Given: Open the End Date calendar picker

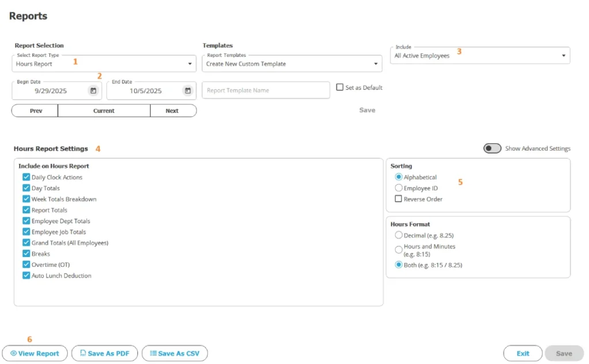Looking at the screenshot, I should 188,91.
